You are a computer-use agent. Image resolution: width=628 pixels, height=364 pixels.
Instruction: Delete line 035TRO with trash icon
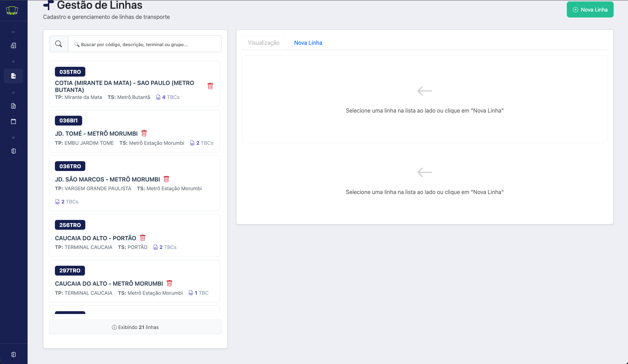coord(210,86)
